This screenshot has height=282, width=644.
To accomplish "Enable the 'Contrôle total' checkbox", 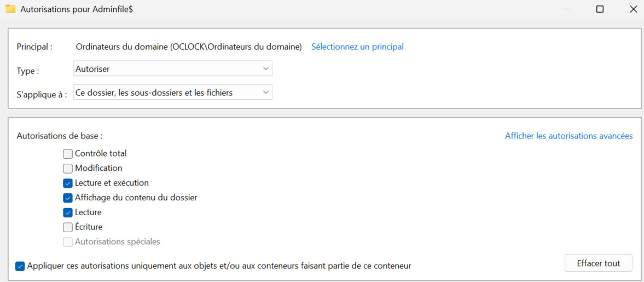I will coord(68,154).
